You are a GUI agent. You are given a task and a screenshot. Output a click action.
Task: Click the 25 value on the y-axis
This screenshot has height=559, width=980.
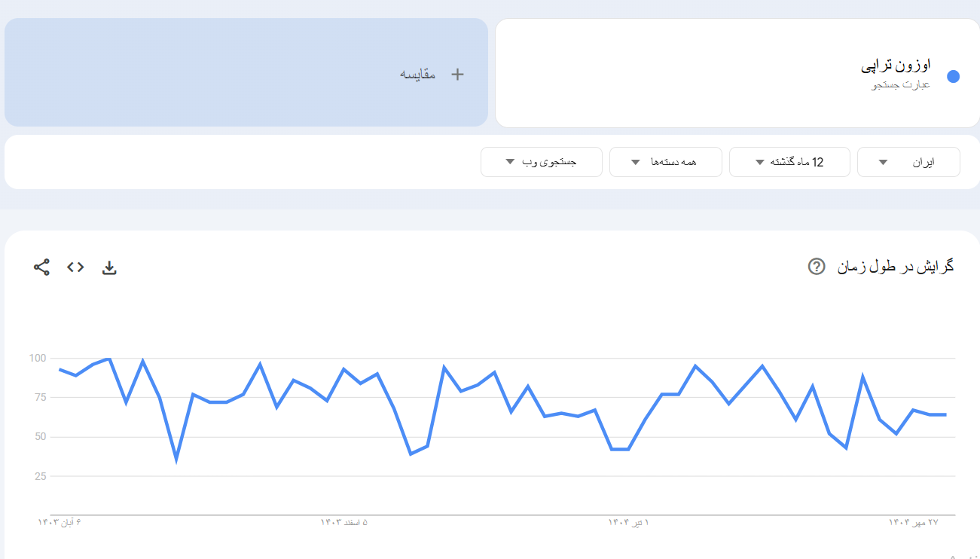tap(40, 476)
